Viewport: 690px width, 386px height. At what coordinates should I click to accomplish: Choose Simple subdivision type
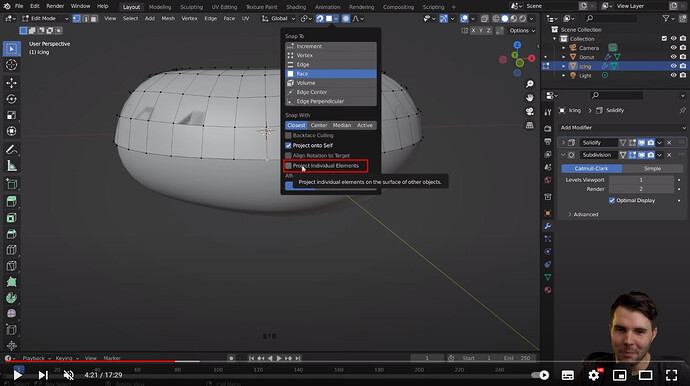pos(652,169)
